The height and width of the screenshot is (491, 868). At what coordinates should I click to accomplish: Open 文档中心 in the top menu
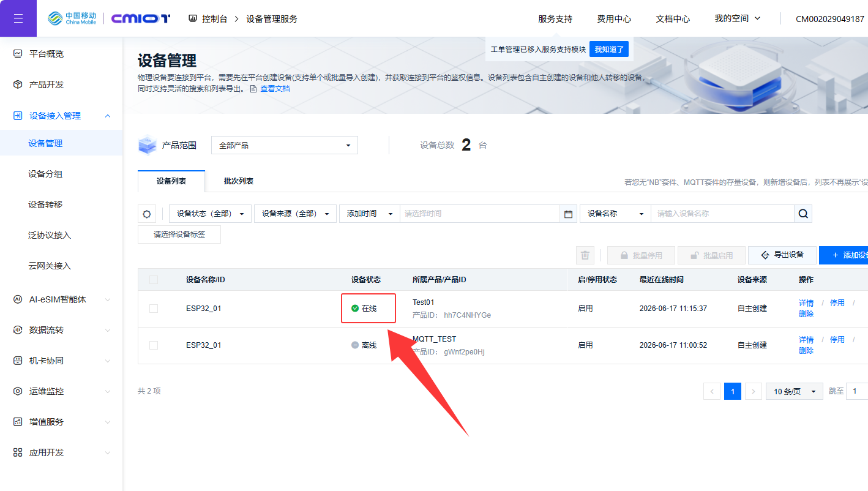pyautogui.click(x=673, y=19)
